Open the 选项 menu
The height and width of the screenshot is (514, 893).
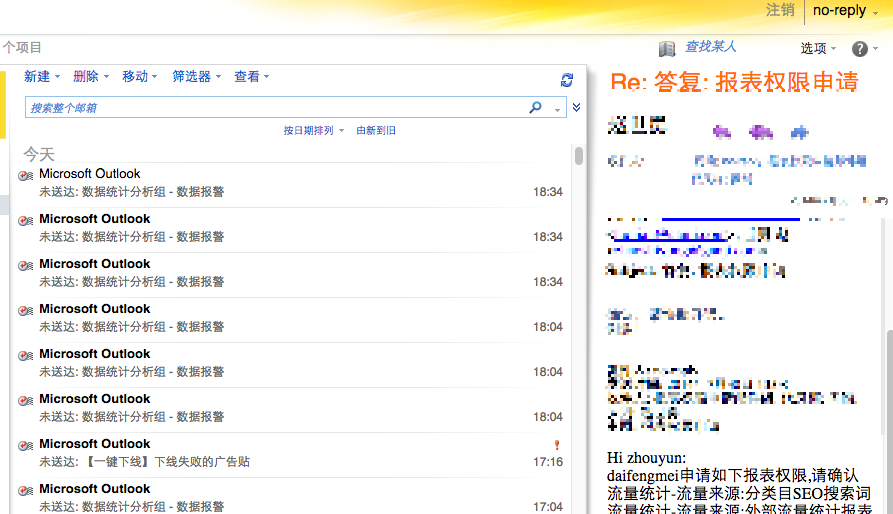[x=818, y=48]
